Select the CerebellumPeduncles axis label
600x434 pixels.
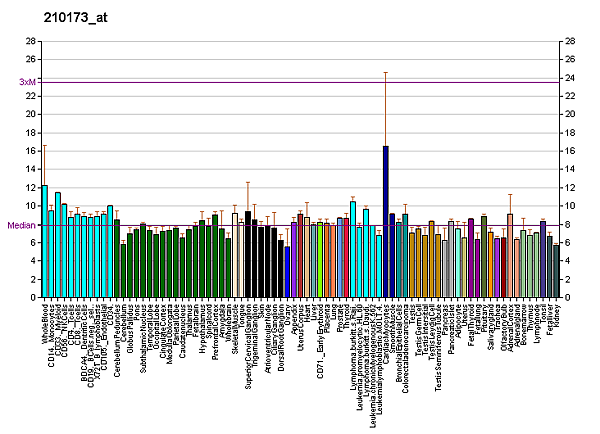pos(117,335)
